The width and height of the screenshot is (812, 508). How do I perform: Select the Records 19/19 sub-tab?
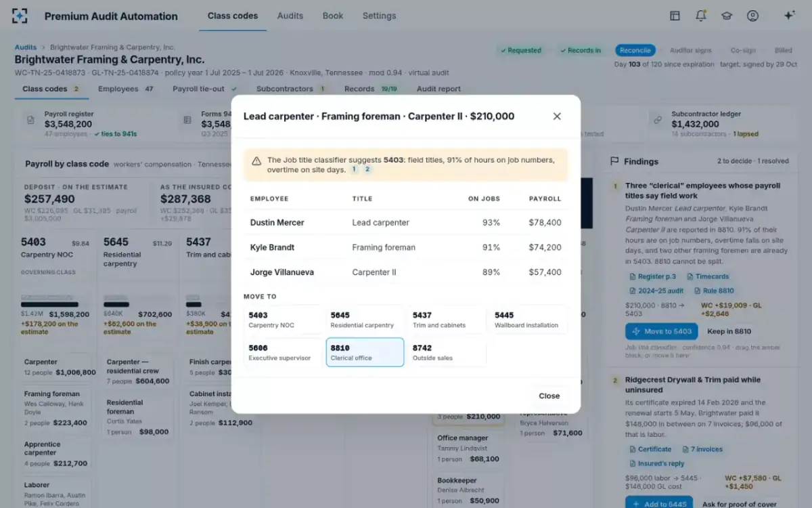tap(371, 89)
